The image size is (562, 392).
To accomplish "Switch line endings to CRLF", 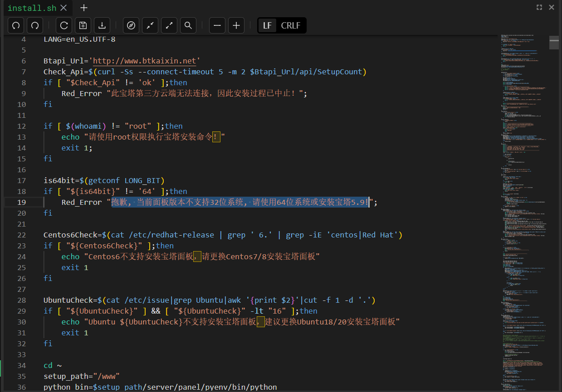I will click(291, 26).
